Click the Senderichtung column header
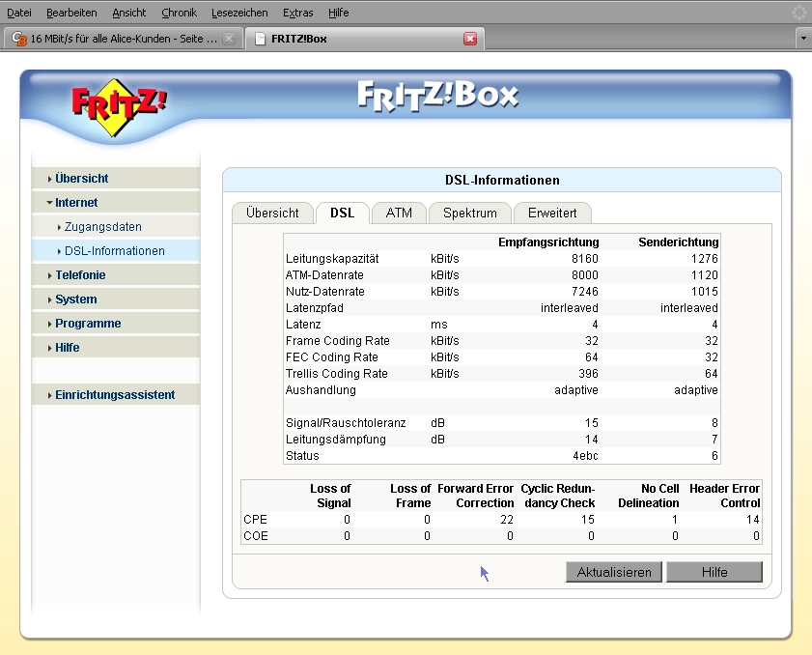This screenshot has width=812, height=655. tap(679, 242)
